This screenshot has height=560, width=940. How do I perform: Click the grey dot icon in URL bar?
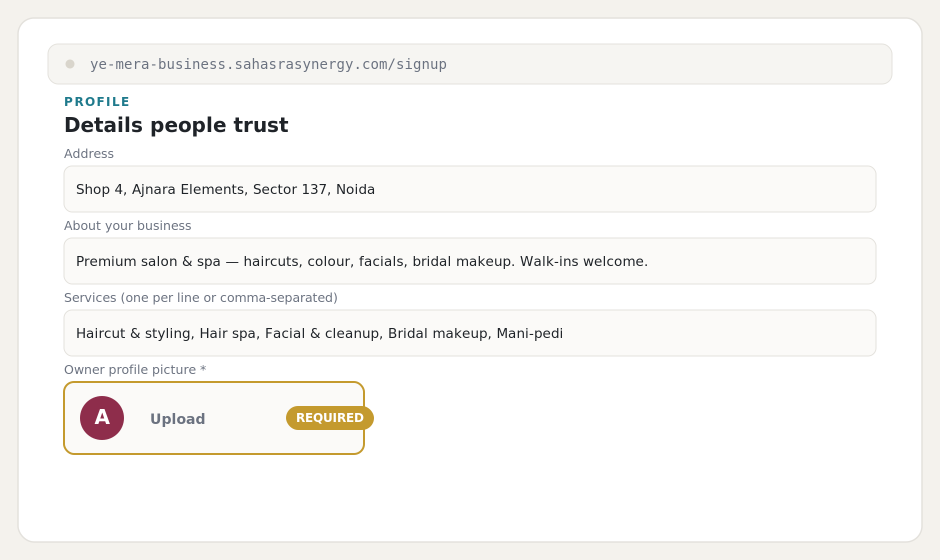(x=70, y=64)
